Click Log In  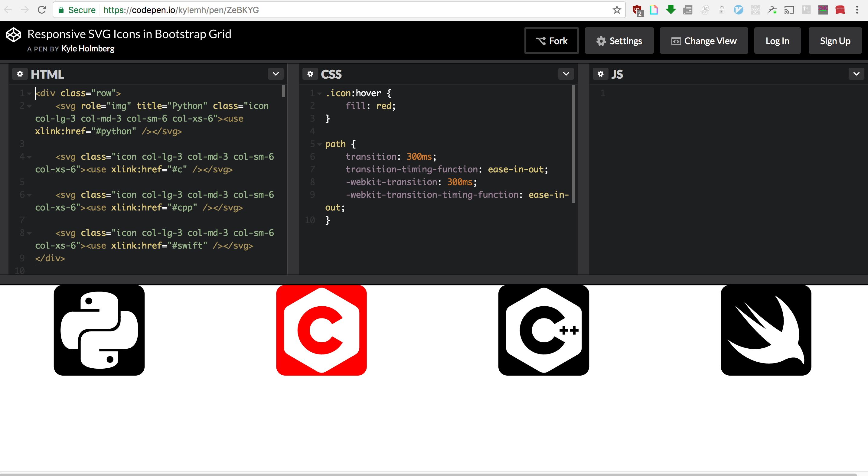click(777, 41)
